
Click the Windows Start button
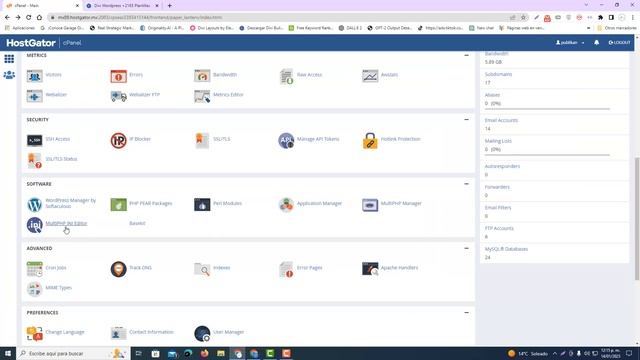tap(8, 353)
